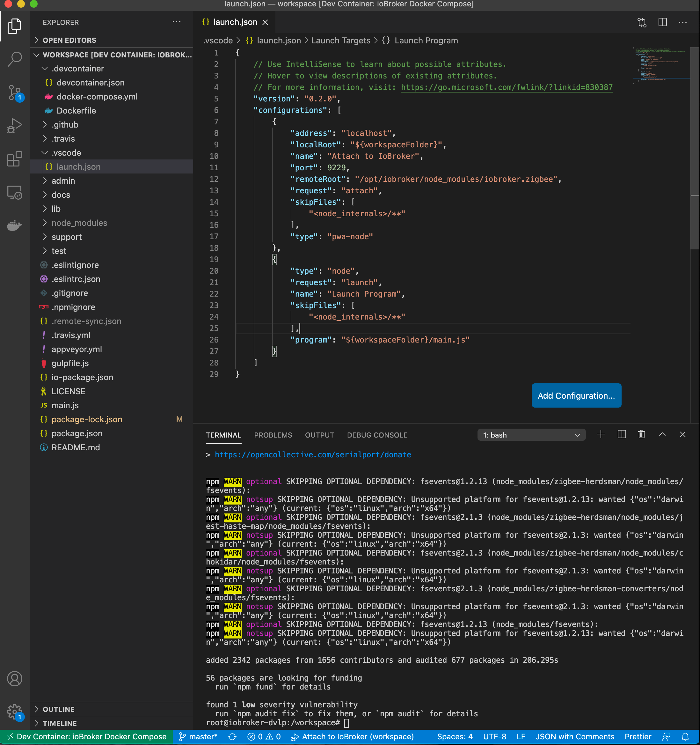
Task: Switch to the DEBUG CONSOLE tab
Action: point(377,435)
